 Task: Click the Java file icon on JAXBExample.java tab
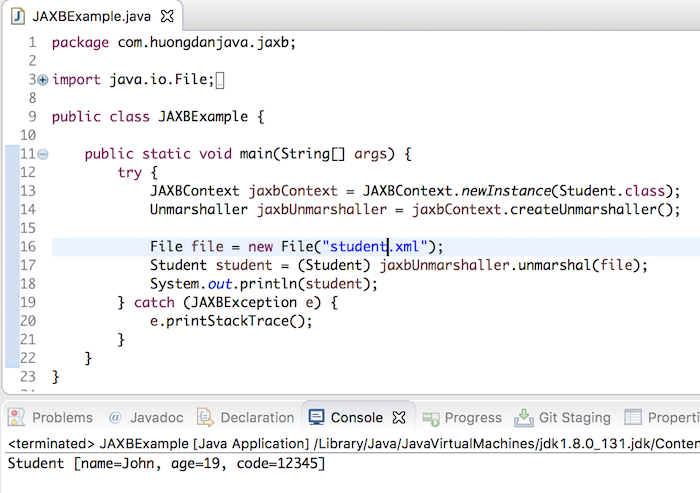(x=18, y=17)
